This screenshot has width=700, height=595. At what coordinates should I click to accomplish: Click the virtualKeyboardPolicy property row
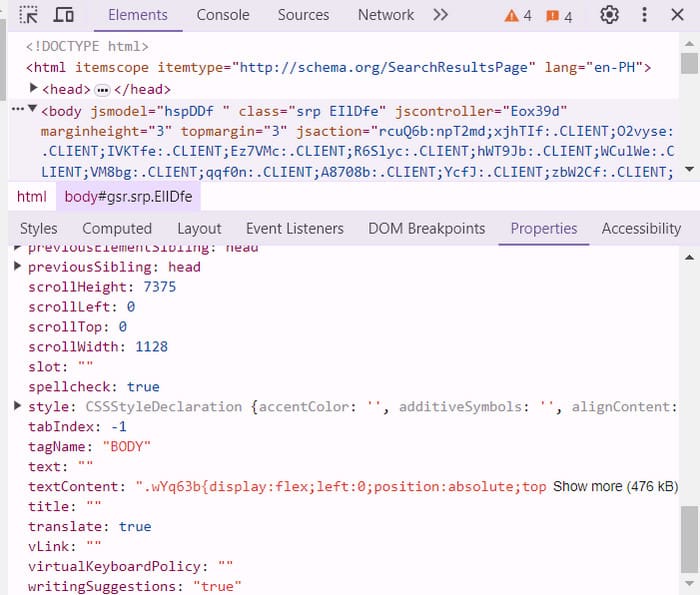[130, 567]
